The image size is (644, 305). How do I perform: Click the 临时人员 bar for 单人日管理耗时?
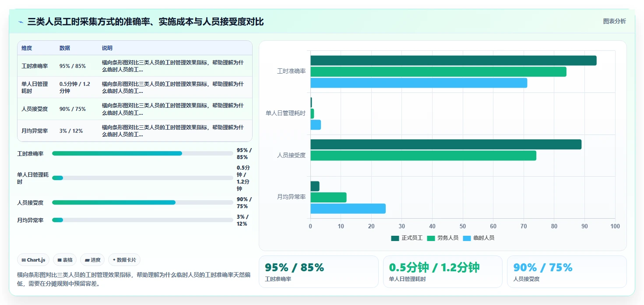(316, 125)
